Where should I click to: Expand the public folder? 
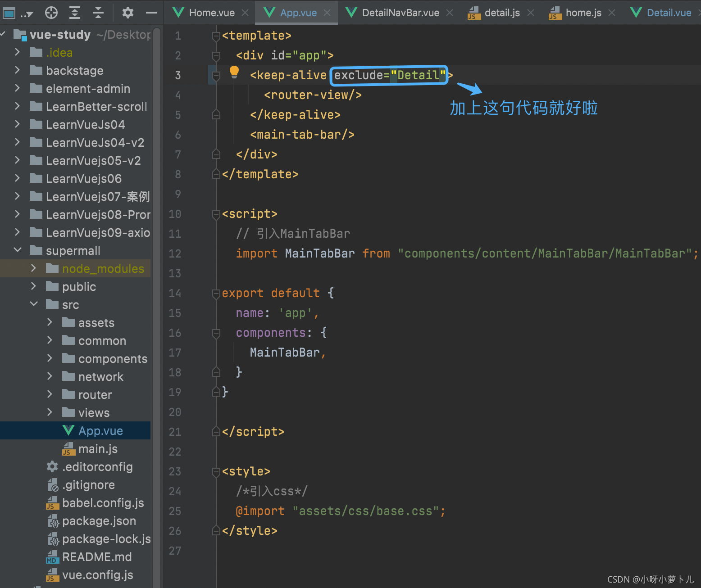click(33, 286)
